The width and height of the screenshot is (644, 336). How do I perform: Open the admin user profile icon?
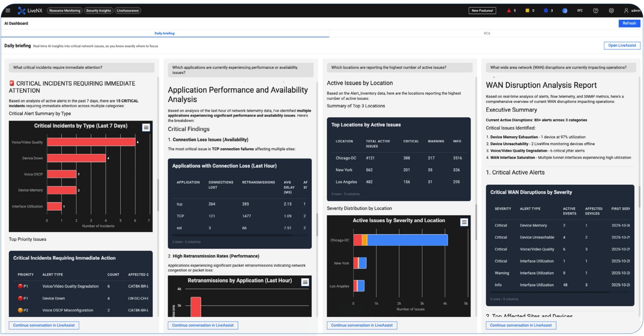coord(626,10)
